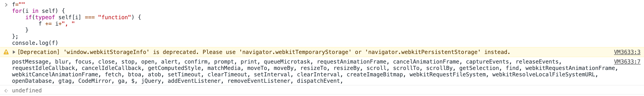Click requestIdleCallback in the output
The height and width of the screenshot is (96, 644).
[x=43, y=68]
